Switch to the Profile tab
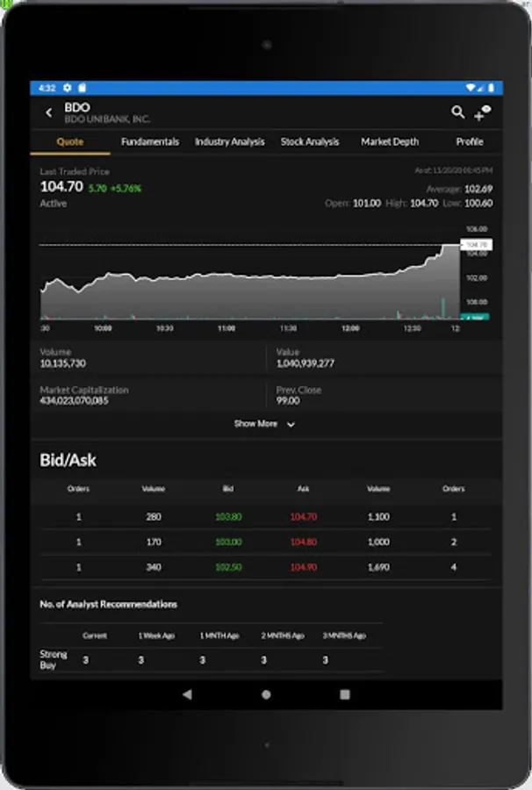Viewport: 532px width, 790px height. click(x=470, y=141)
